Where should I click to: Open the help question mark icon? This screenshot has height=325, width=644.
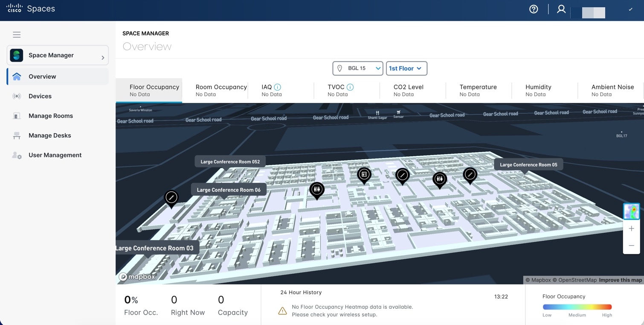pos(534,9)
